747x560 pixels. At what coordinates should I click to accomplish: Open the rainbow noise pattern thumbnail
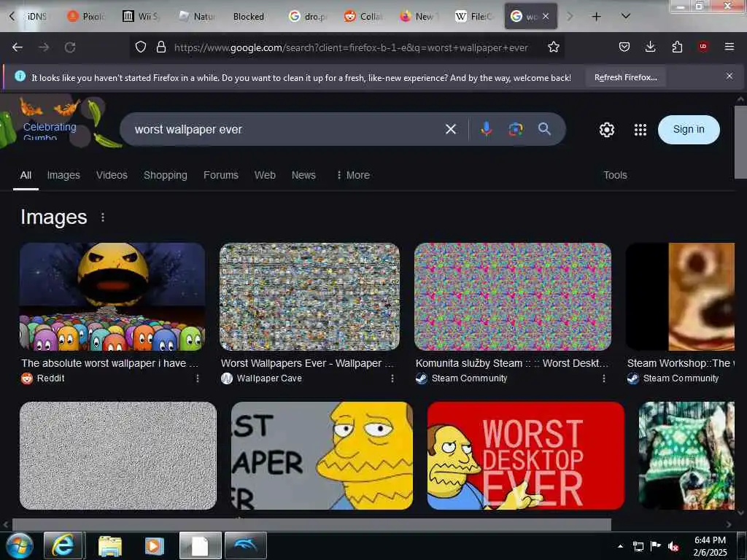click(x=513, y=297)
